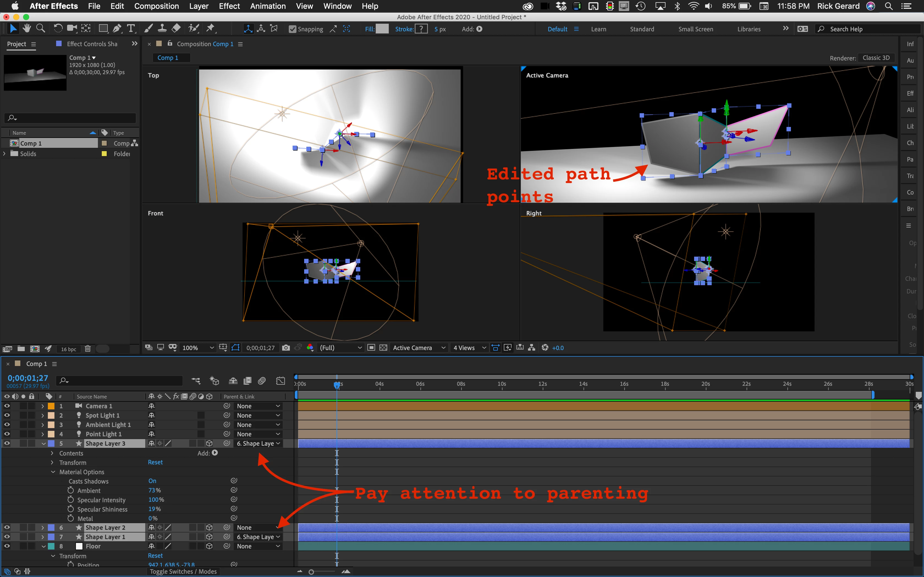Select the Pen tool
924x577 pixels.
117,29
